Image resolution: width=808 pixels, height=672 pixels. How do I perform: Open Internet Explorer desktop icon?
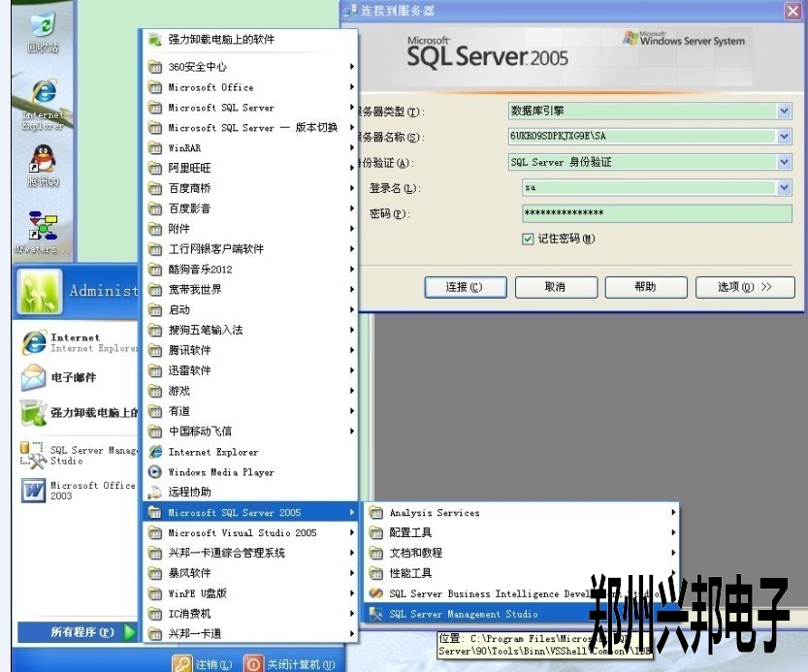(x=43, y=95)
